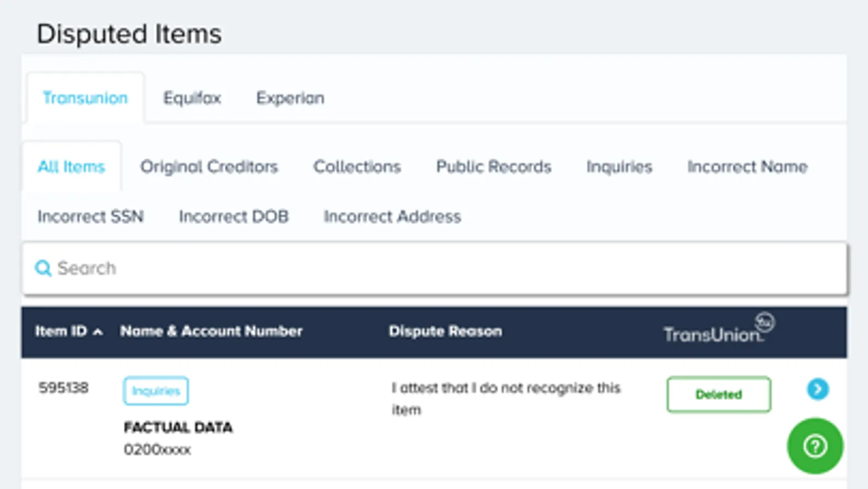View the Public Records tab

493,166
